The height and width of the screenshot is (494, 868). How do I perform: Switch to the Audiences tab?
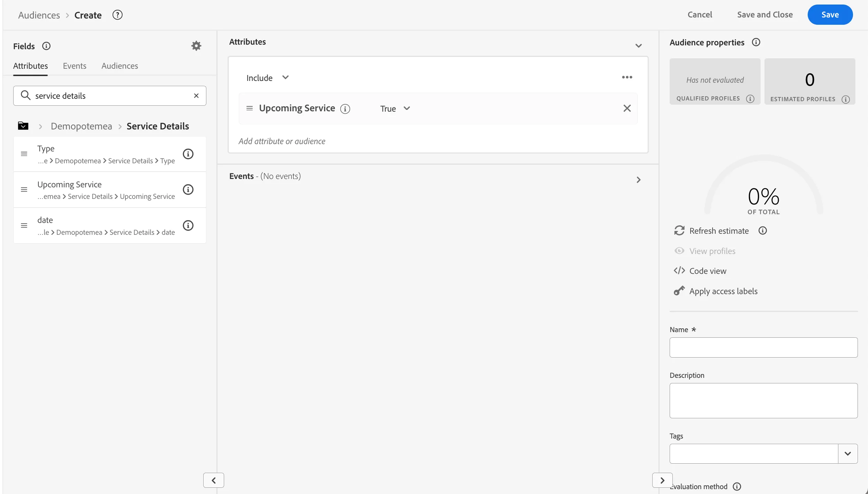point(120,66)
